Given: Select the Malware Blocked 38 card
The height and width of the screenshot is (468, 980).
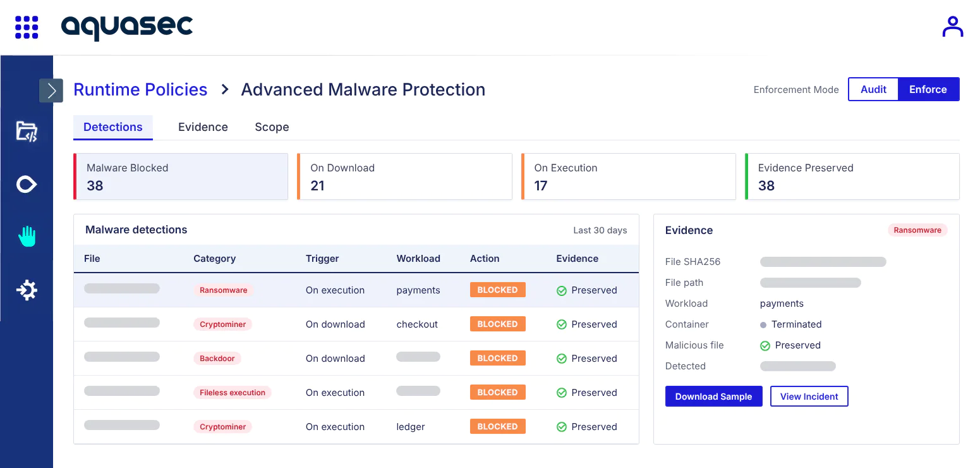Looking at the screenshot, I should (181, 176).
